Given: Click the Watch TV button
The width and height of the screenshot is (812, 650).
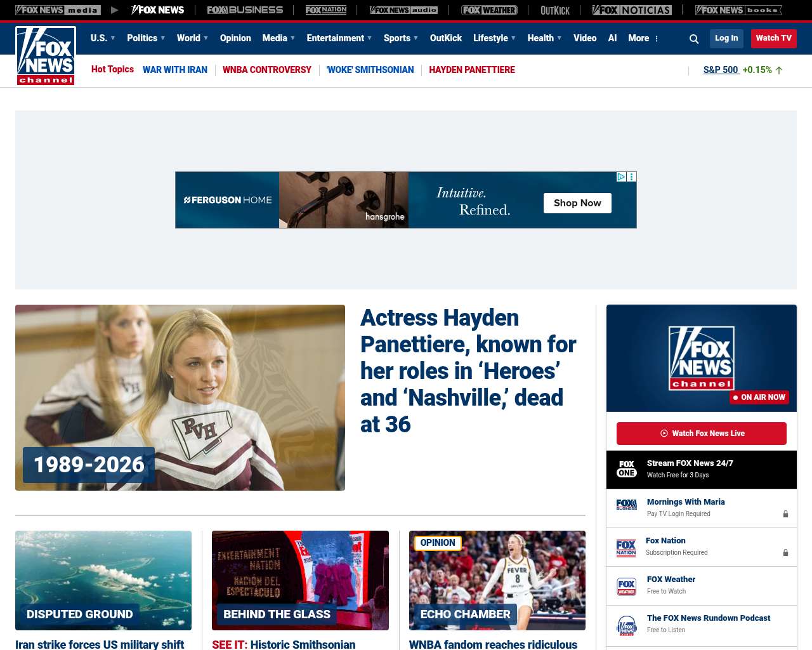Looking at the screenshot, I should (774, 38).
